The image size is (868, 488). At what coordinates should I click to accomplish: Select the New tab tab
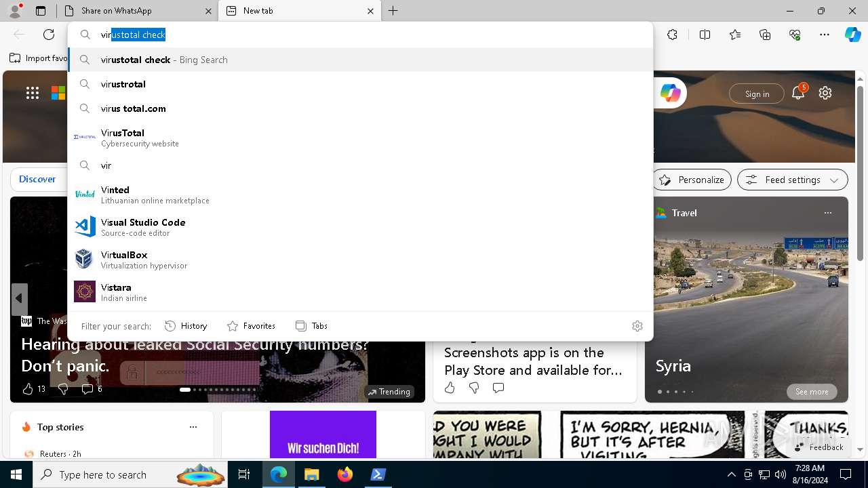(x=300, y=11)
